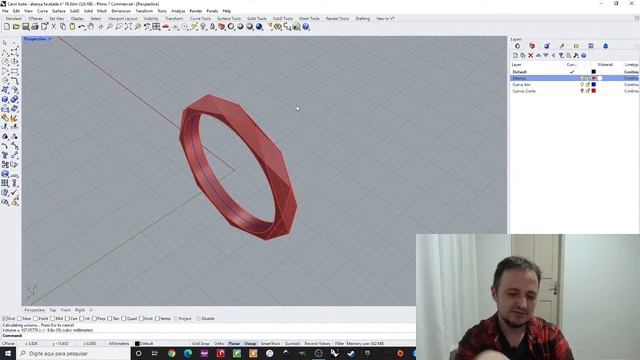This screenshot has width=640, height=360.
Task: Open the Windows Start menu
Action: tap(8, 353)
